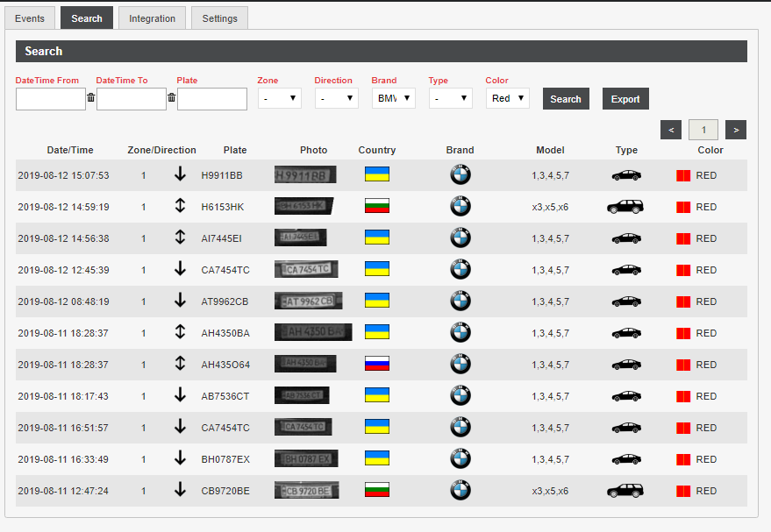Click the bidirectional arrow icon for H6153HK
Image resolution: width=771 pixels, height=532 pixels.
click(x=181, y=205)
